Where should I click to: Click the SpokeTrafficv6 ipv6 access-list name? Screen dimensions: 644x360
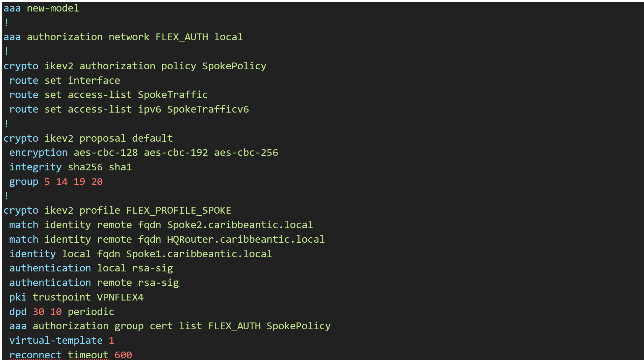click(208, 109)
